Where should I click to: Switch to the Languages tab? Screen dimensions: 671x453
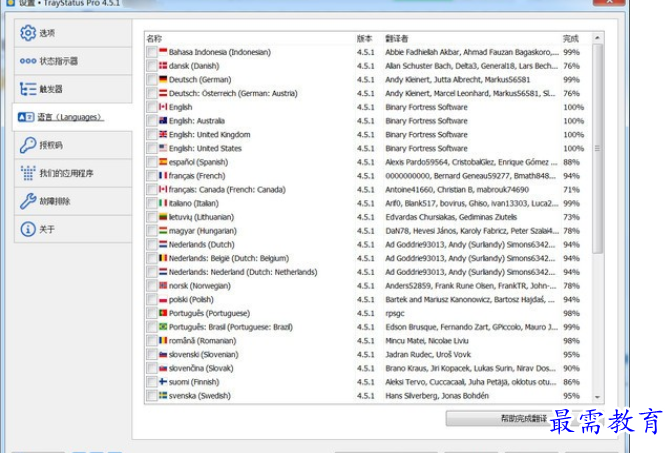pyautogui.click(x=73, y=117)
